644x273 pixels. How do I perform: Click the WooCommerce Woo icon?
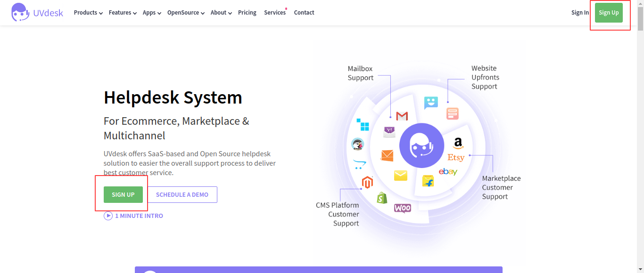coord(402,208)
